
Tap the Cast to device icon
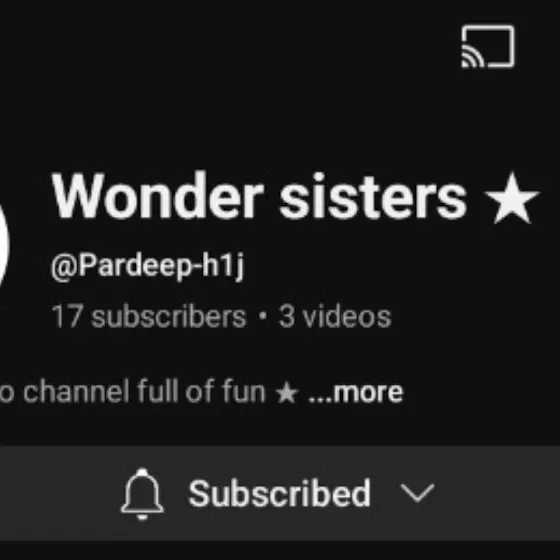coord(488,46)
